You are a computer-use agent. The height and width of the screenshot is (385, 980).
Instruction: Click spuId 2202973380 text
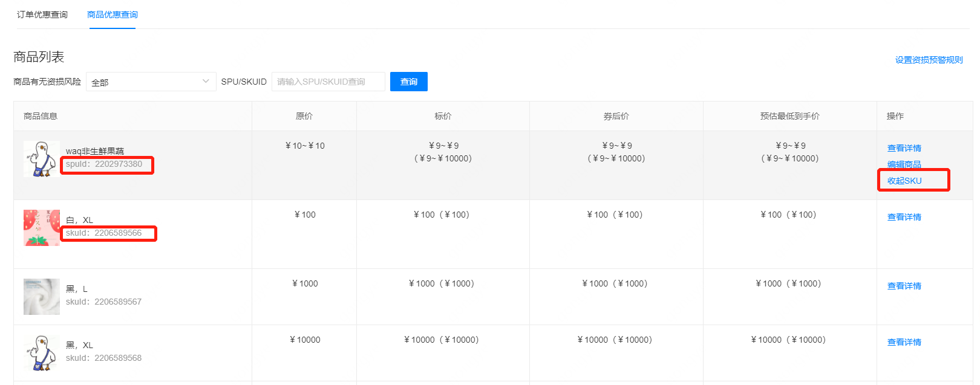104,164
